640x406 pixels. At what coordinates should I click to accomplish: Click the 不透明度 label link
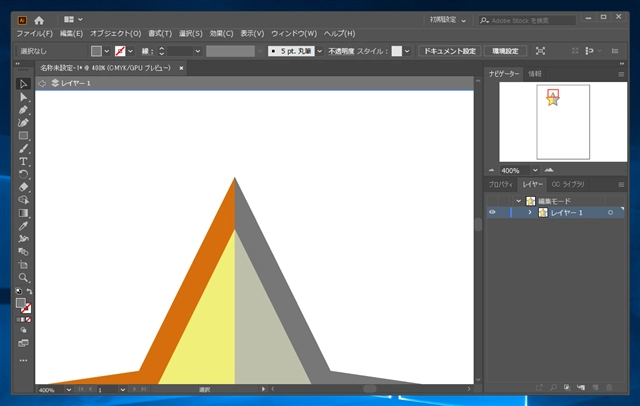click(341, 51)
